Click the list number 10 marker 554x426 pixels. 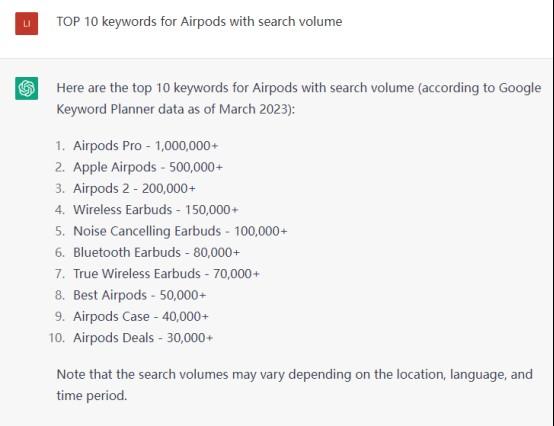coord(57,338)
